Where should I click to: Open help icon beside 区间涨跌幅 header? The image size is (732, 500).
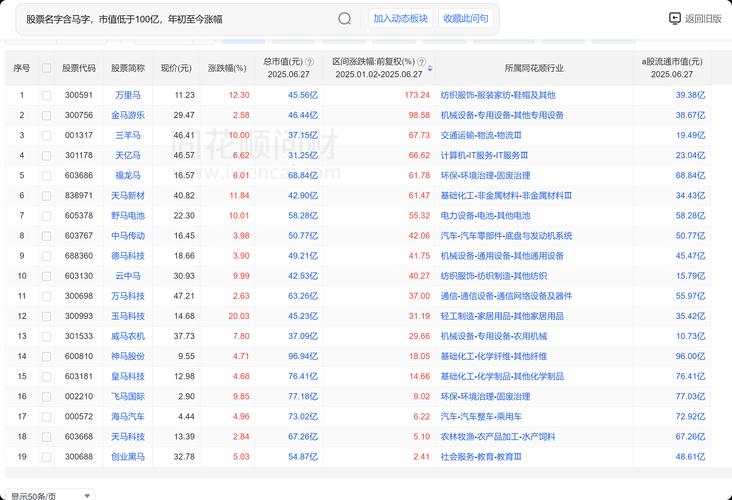tap(421, 62)
